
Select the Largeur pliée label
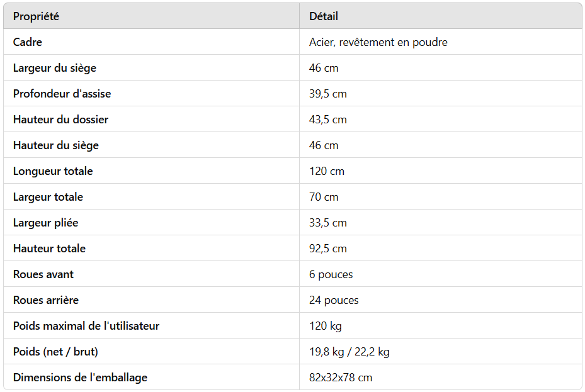click(x=45, y=223)
